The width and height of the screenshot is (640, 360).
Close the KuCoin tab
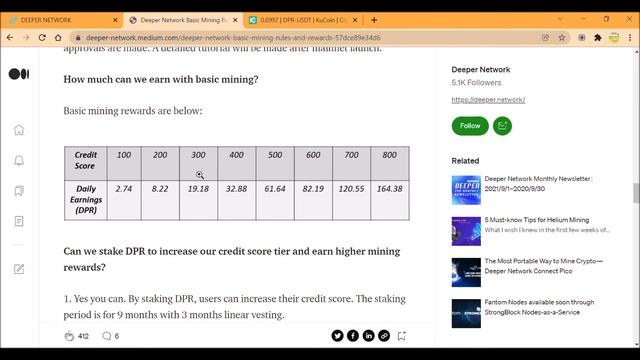[355, 20]
